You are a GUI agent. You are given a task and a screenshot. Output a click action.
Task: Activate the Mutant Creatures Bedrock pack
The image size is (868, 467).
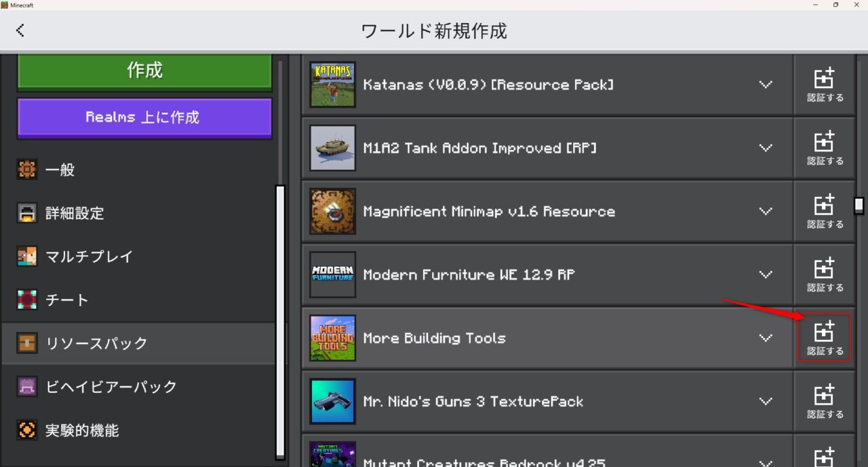[825, 452]
